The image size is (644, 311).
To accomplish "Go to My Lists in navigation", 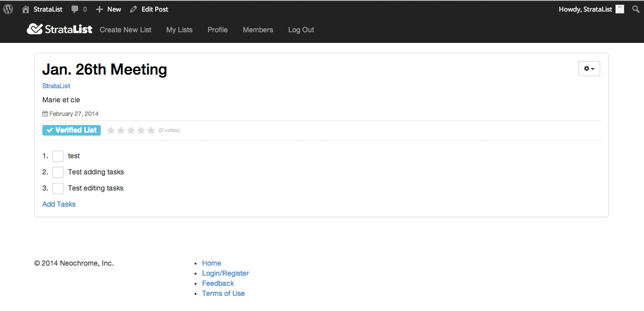I will (179, 30).
